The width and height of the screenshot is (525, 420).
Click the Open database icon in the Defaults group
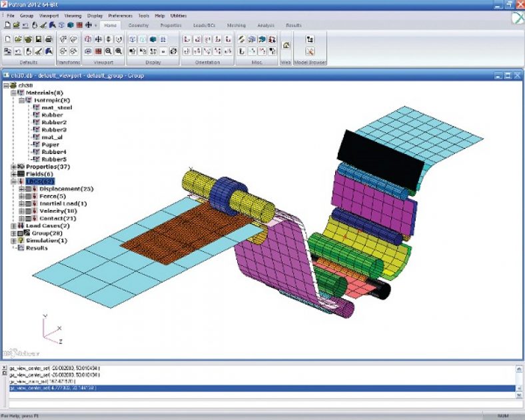coord(18,39)
